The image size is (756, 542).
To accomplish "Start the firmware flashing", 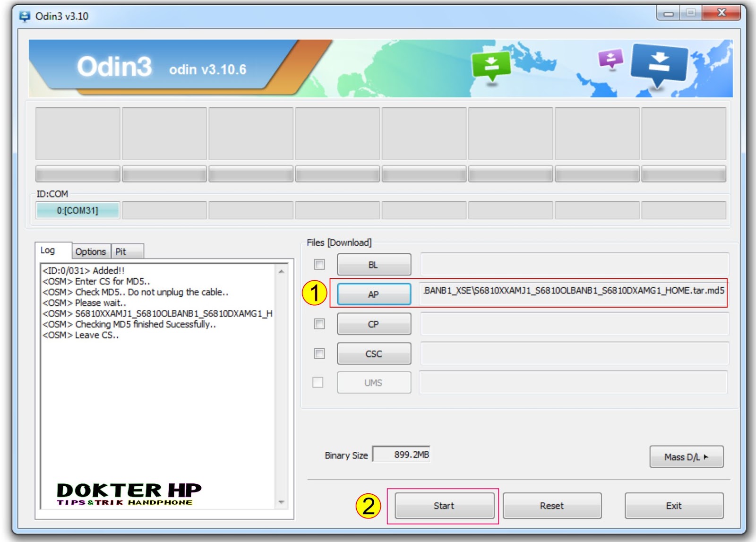I will [x=444, y=506].
